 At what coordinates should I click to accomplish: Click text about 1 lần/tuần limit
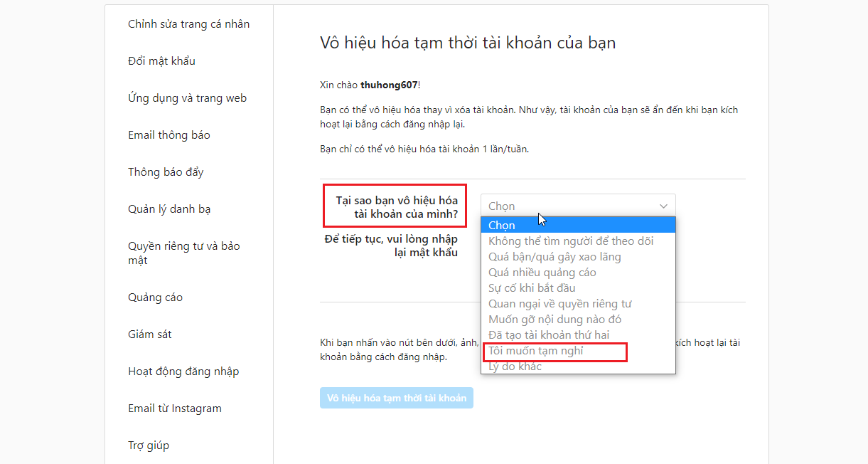click(x=424, y=149)
